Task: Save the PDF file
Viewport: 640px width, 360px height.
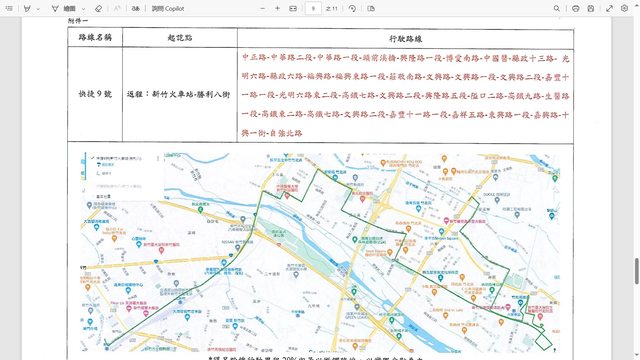Action: [591, 8]
